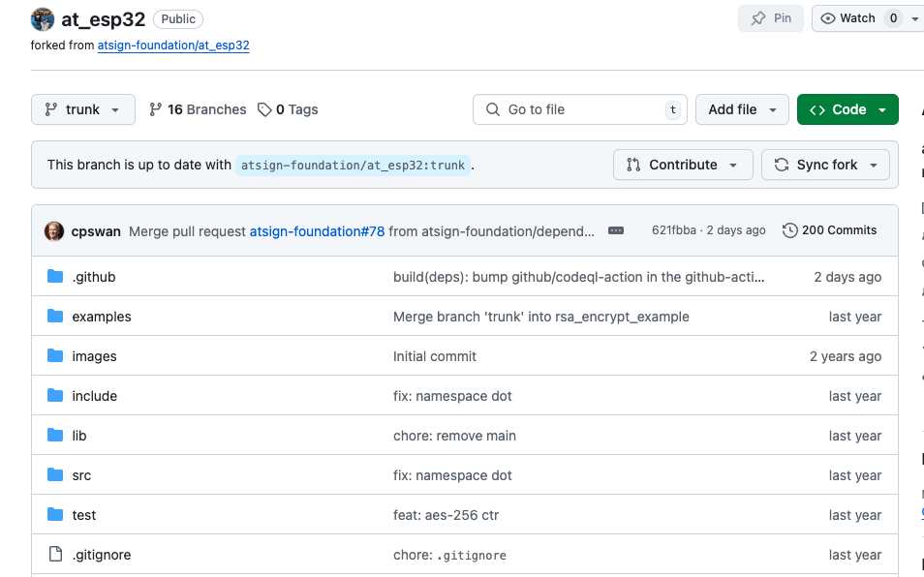
Task: Open the atsign-foundation/at_esp32 fork source link
Action: tap(173, 46)
